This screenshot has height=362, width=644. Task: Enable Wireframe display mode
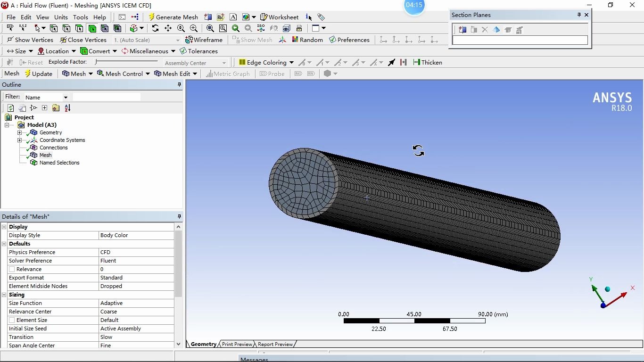tap(205, 40)
